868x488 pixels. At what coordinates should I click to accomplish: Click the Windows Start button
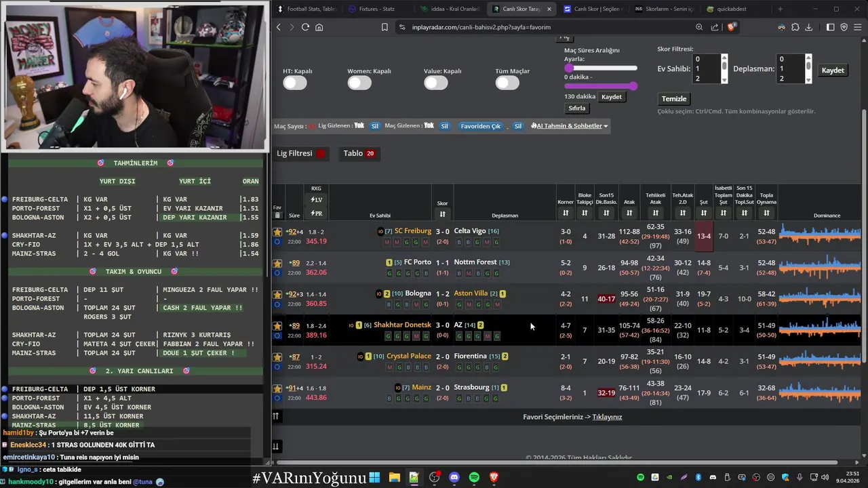pyautogui.click(x=374, y=478)
